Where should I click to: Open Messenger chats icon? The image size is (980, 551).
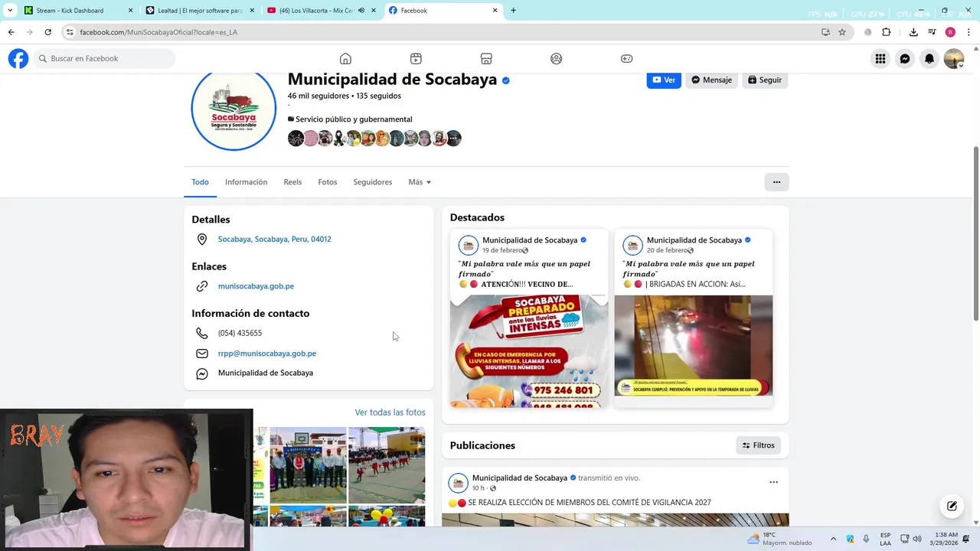pos(905,59)
